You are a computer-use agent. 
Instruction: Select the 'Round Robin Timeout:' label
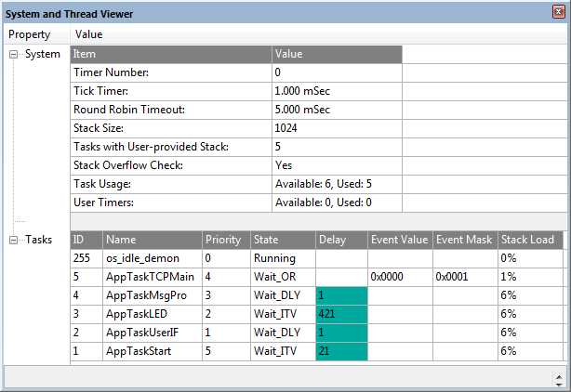point(129,110)
